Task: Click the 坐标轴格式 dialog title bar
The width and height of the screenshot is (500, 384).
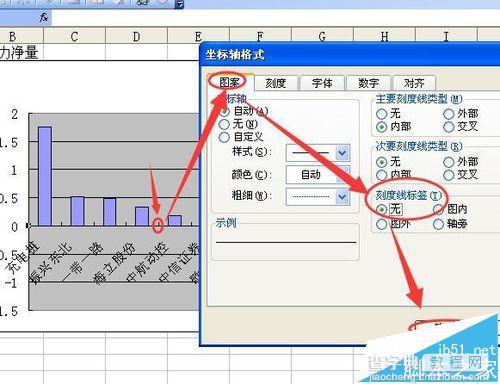Action: tap(349, 54)
